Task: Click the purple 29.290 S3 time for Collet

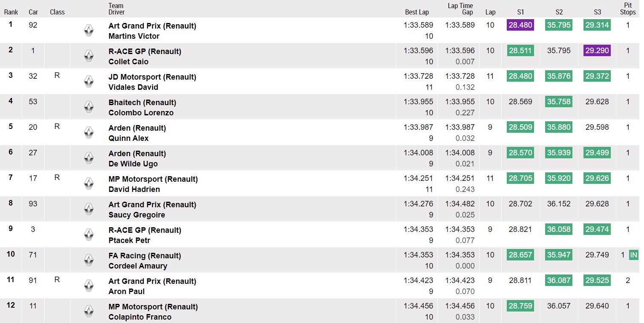Action: pyautogui.click(x=597, y=51)
